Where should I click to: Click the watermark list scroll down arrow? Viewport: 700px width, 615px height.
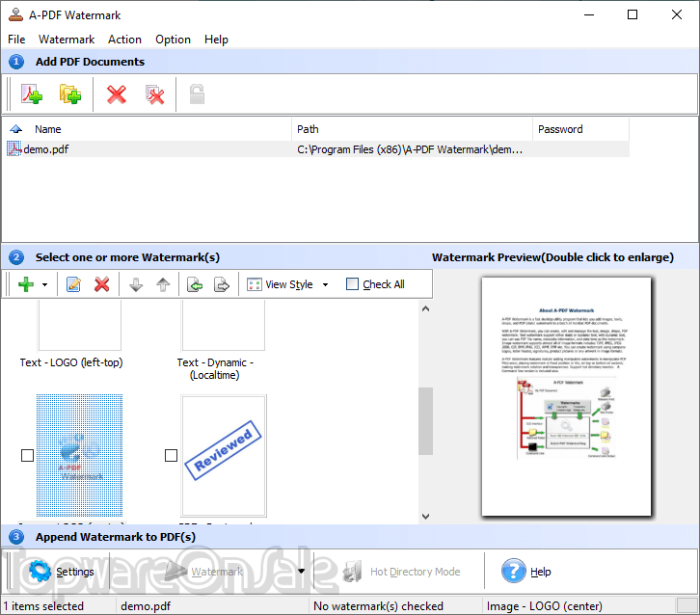pyautogui.click(x=426, y=517)
